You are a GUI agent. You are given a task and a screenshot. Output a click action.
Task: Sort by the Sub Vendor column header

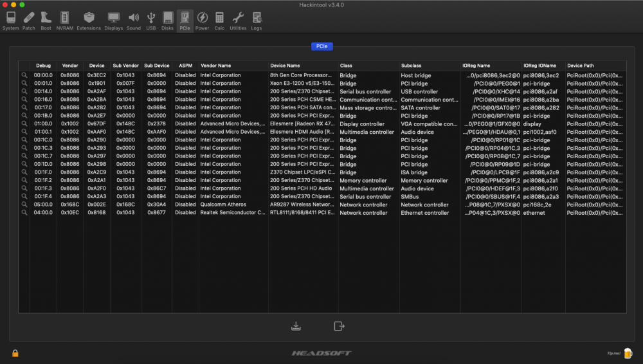[126, 66]
